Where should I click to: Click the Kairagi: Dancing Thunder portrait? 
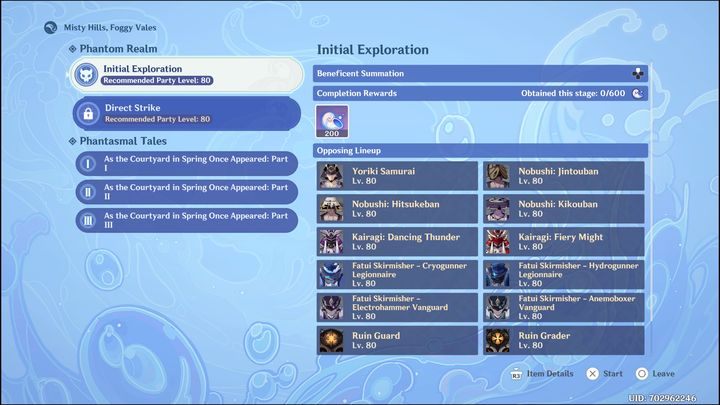point(332,243)
